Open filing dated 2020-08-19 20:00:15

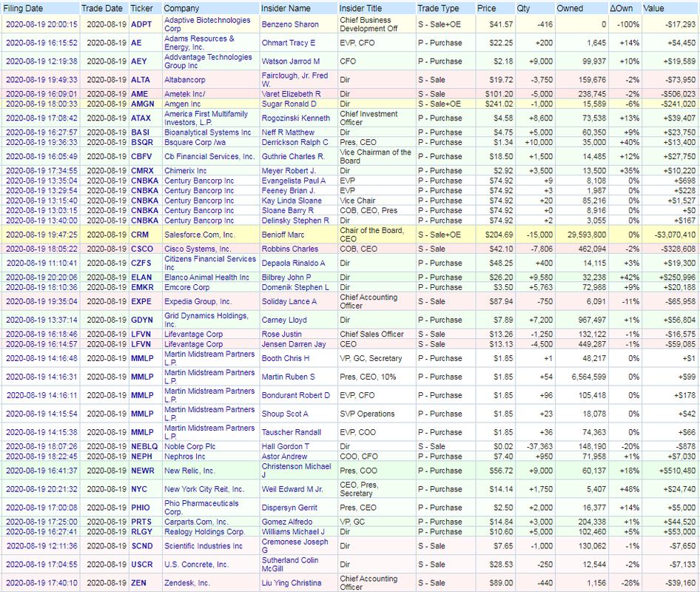tap(41, 24)
